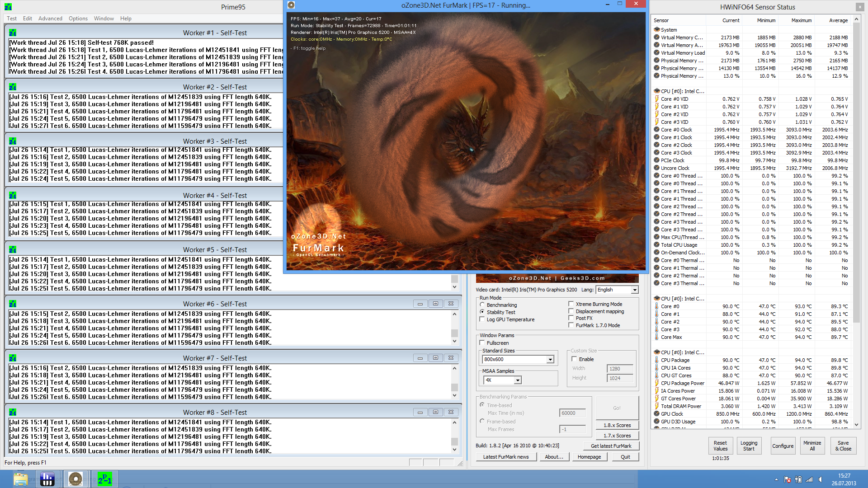This screenshot has height=488, width=868.
Task: Open Test menu in Prime95
Action: [x=12, y=19]
